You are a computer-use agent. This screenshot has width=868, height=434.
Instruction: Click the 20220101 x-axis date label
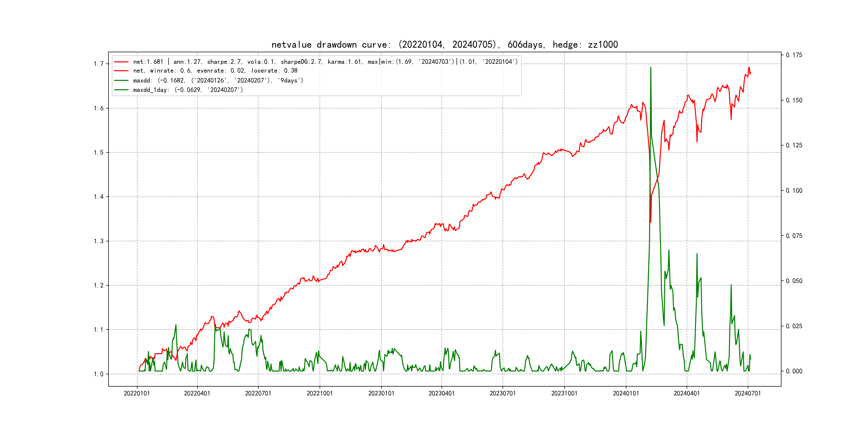coord(137,393)
